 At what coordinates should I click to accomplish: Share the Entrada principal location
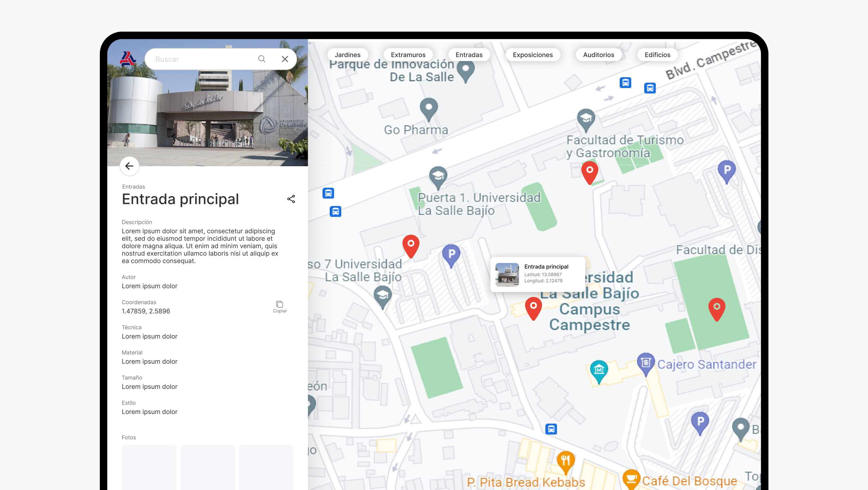point(291,199)
